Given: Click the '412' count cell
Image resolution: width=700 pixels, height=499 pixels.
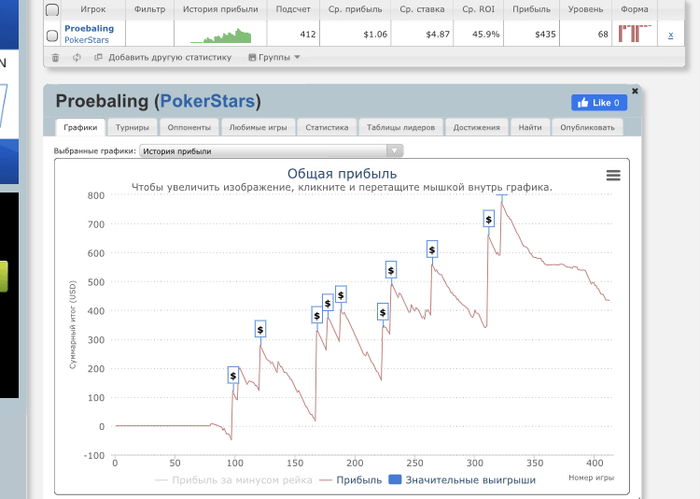Looking at the screenshot, I should (293, 34).
